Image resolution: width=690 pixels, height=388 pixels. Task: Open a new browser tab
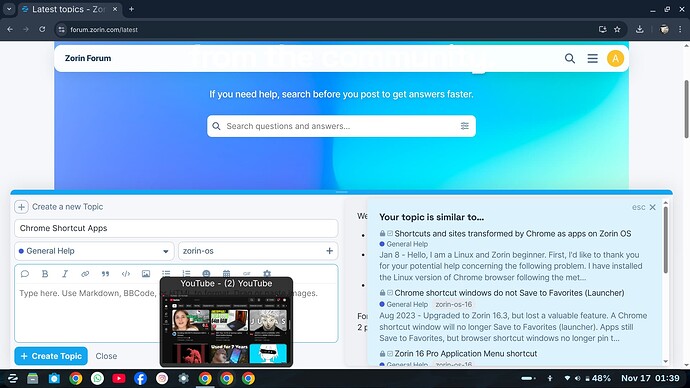point(131,9)
